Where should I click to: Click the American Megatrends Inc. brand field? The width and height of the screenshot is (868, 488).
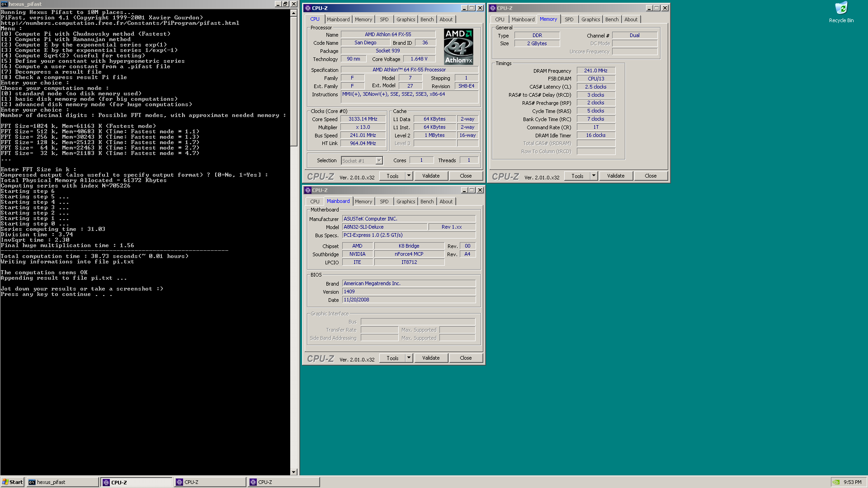pos(409,283)
